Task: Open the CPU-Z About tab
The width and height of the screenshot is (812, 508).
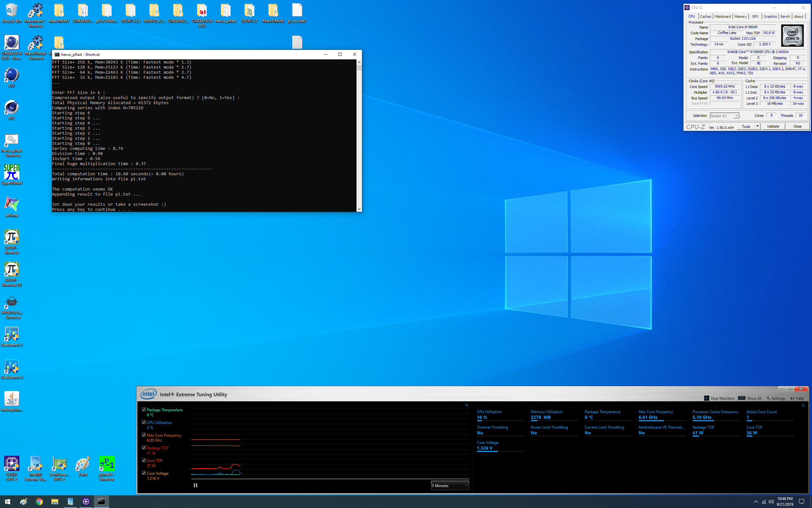Action: [799, 17]
